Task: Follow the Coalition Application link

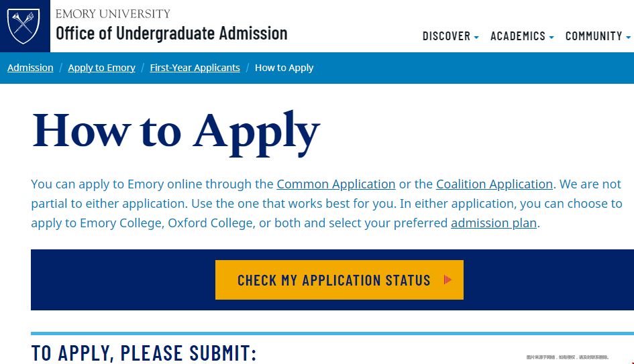Action: pyautogui.click(x=494, y=184)
